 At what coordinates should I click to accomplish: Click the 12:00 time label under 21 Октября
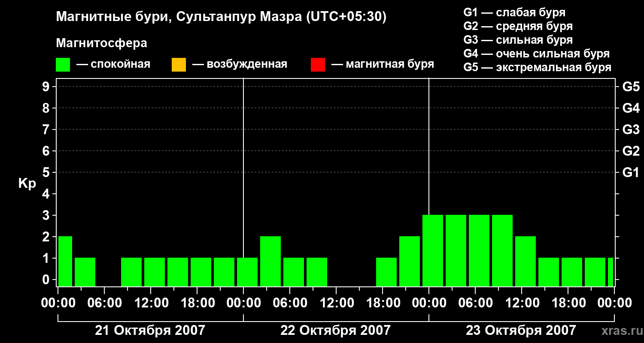coord(151,303)
